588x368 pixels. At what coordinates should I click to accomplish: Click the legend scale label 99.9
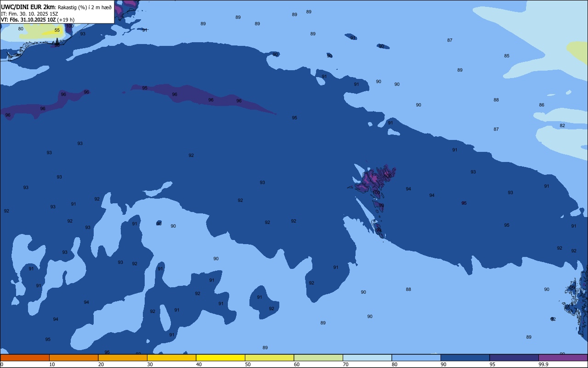coord(543,364)
